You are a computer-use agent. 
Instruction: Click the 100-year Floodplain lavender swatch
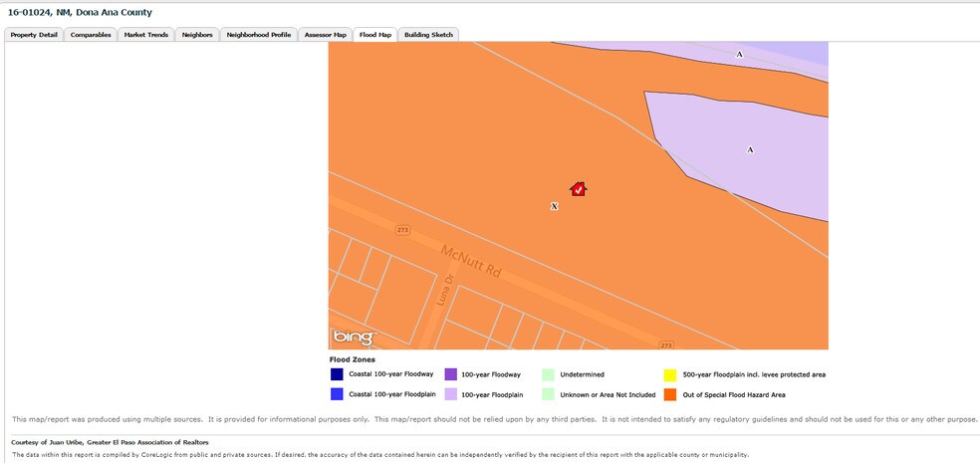450,394
